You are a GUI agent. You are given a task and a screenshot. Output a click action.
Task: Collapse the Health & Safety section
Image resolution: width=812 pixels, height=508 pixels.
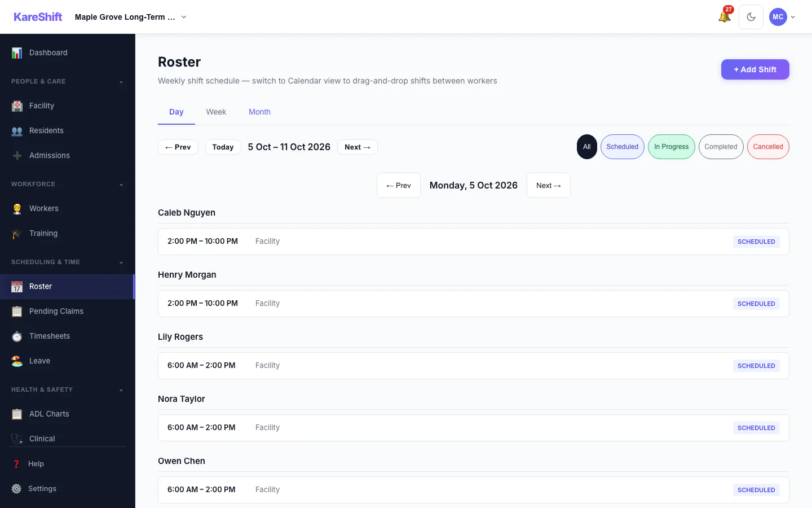click(68, 389)
